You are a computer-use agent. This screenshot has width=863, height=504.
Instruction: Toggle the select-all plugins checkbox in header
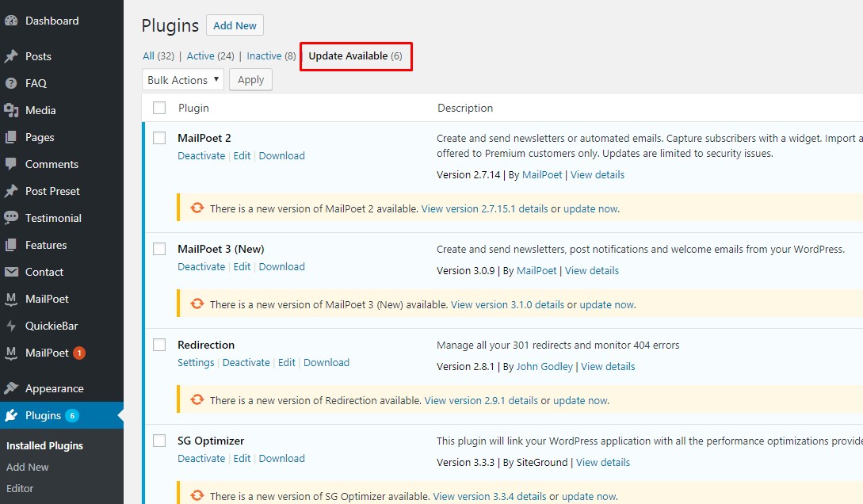tap(159, 108)
